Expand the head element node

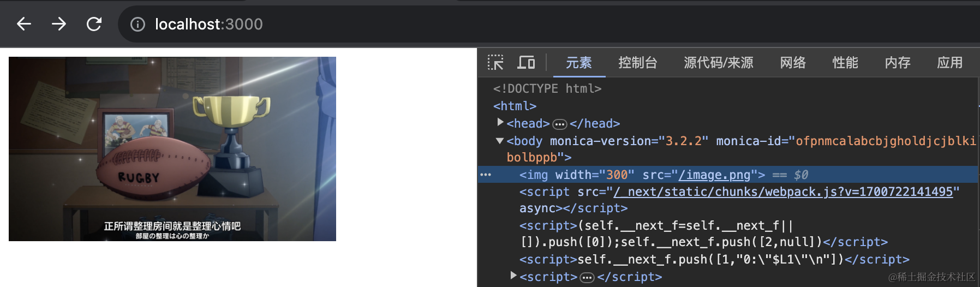coord(500,123)
